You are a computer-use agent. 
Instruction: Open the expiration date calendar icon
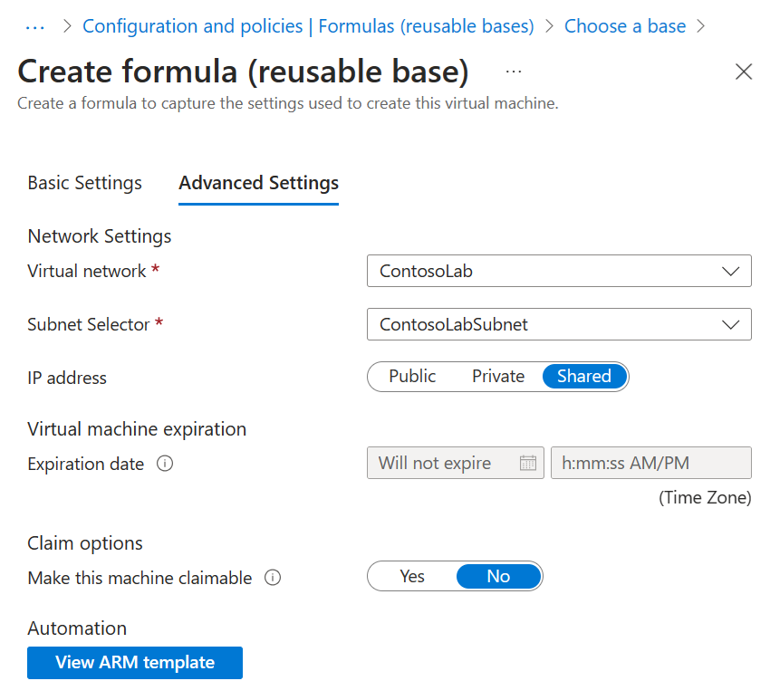click(528, 464)
